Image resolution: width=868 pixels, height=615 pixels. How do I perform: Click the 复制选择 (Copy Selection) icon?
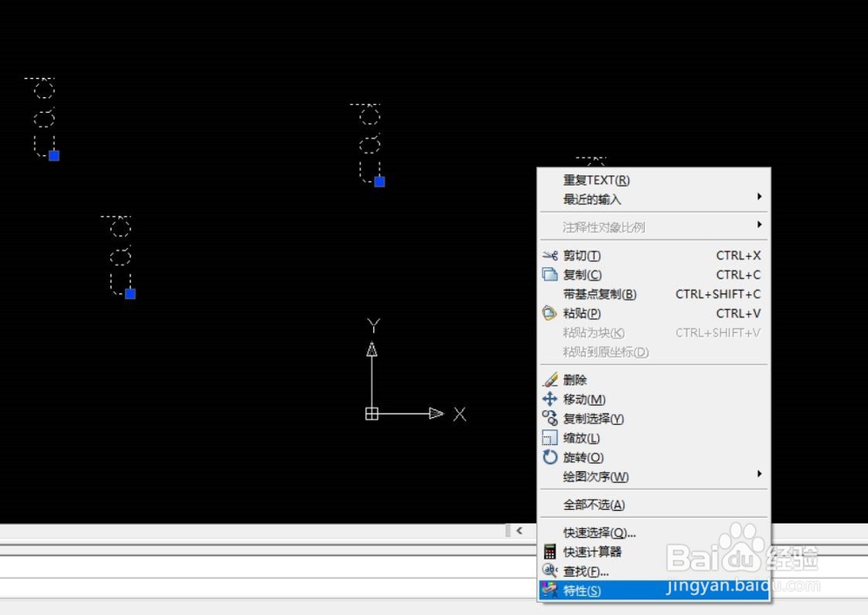click(x=550, y=418)
